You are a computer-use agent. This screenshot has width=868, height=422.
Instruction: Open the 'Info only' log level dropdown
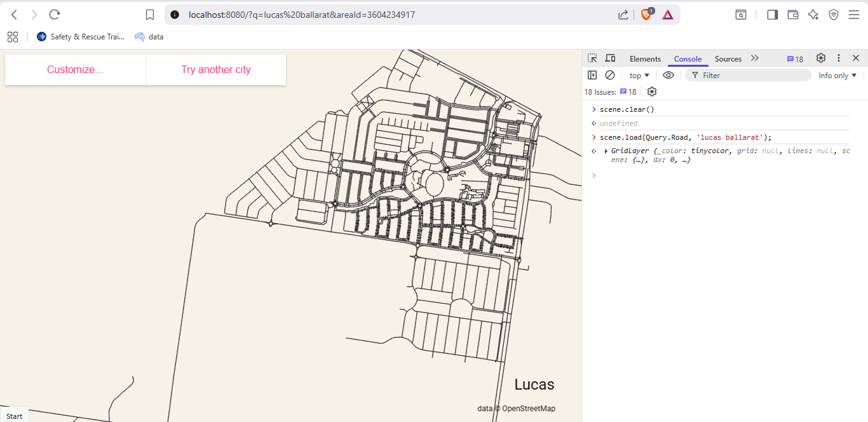click(837, 75)
